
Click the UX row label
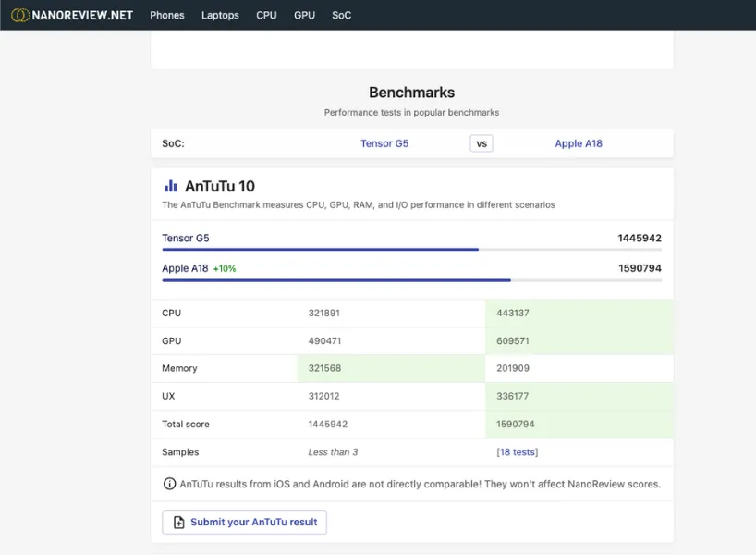168,396
